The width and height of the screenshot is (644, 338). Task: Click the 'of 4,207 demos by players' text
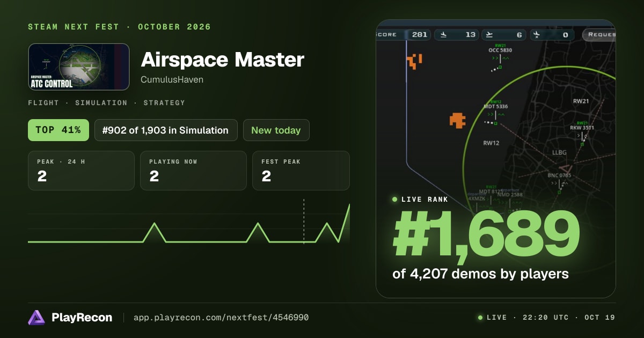(x=480, y=274)
